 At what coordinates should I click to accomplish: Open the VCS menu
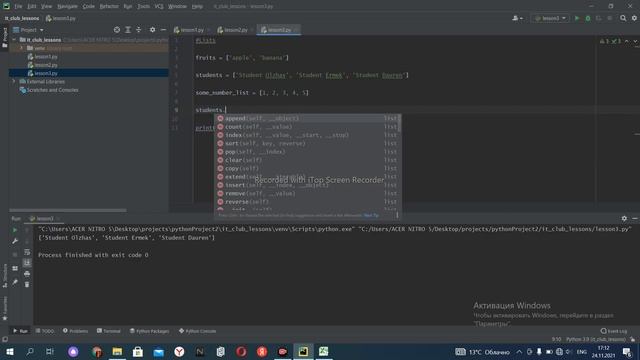(159, 6)
